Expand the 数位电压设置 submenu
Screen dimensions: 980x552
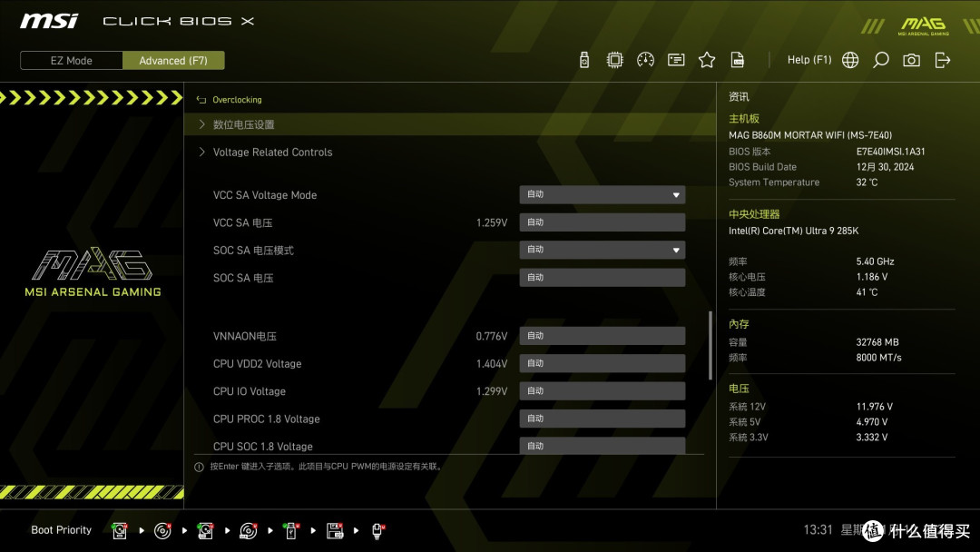click(x=450, y=124)
